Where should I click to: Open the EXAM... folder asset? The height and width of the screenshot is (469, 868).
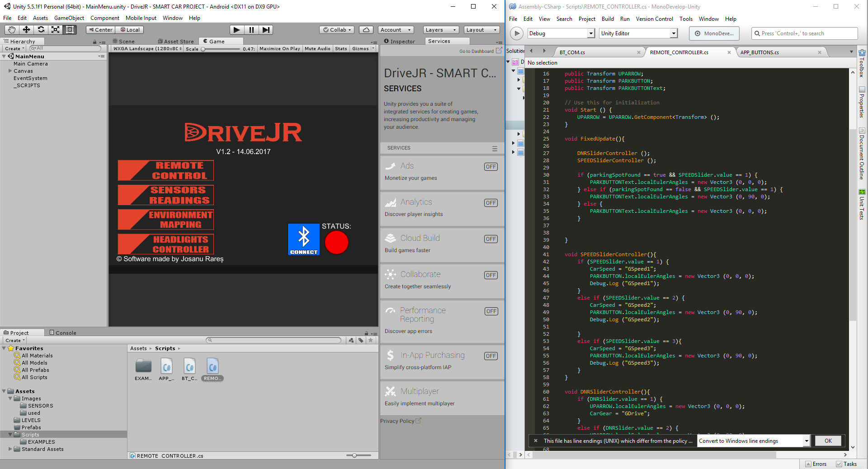click(x=143, y=370)
